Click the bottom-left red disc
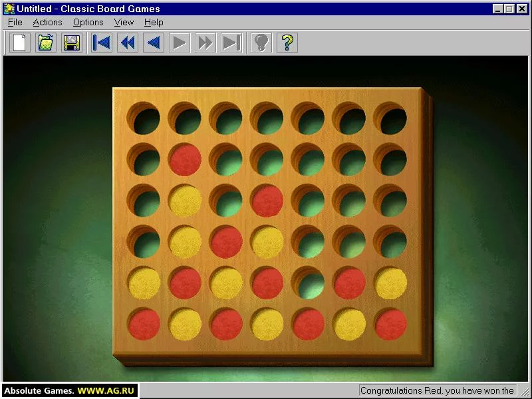 [x=144, y=324]
